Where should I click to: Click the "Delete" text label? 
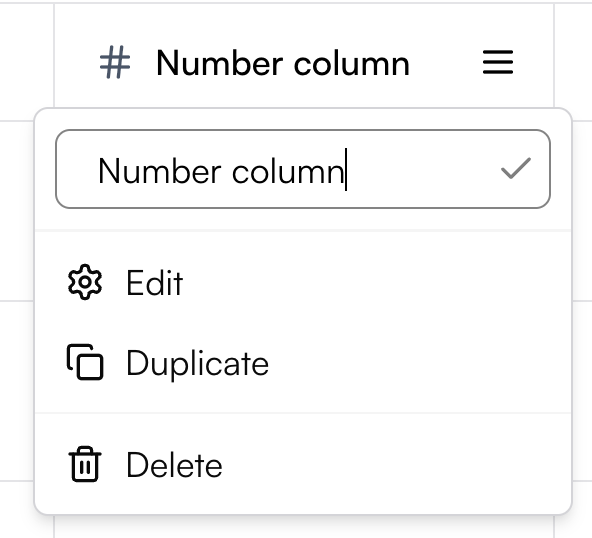174,465
